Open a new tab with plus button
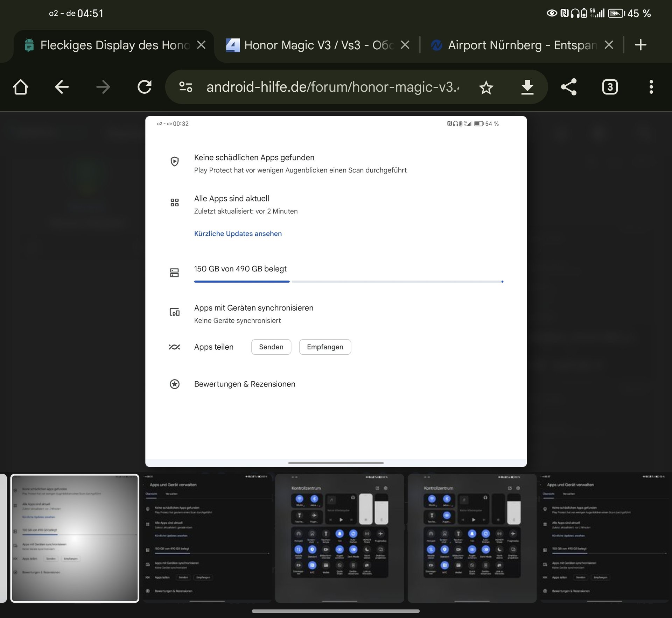The image size is (672, 618). 640,45
